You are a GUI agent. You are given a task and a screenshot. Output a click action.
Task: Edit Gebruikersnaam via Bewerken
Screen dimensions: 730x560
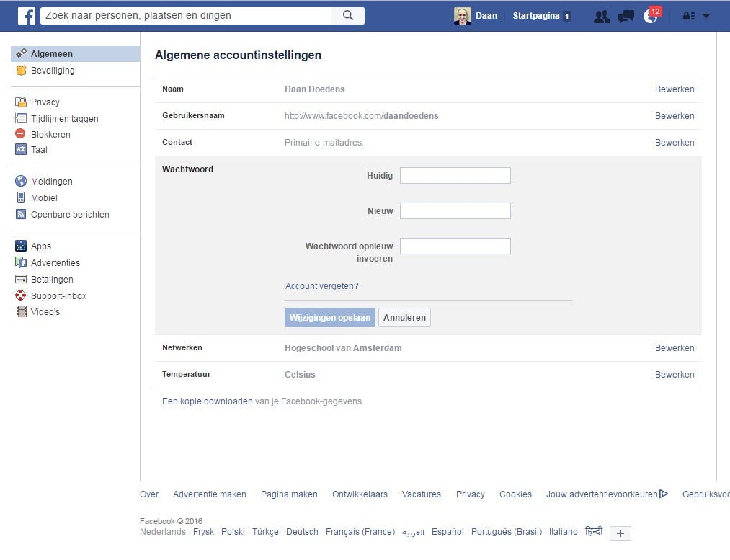[674, 115]
